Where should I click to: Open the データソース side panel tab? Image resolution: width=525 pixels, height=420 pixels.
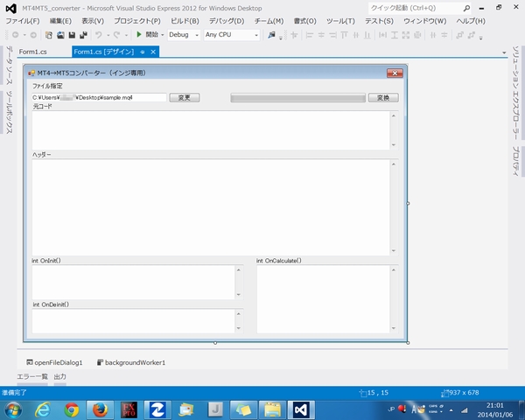click(x=10, y=66)
